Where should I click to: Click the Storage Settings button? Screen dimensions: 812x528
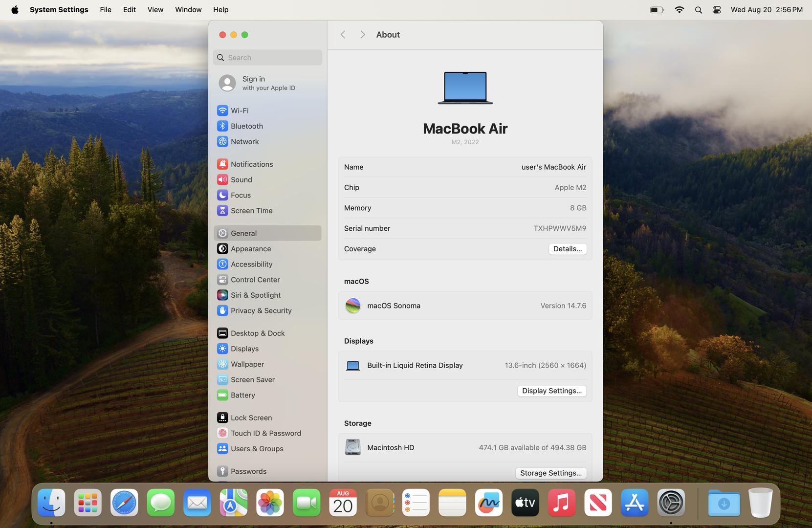point(551,473)
